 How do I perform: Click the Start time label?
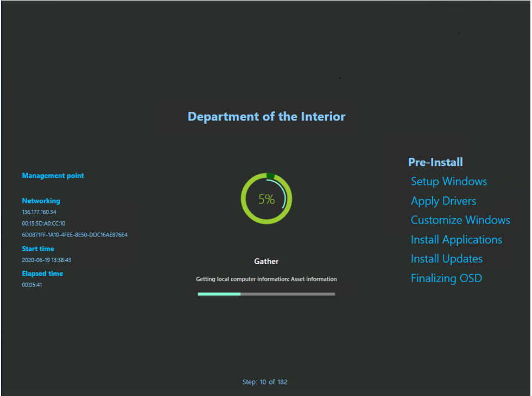(38, 249)
